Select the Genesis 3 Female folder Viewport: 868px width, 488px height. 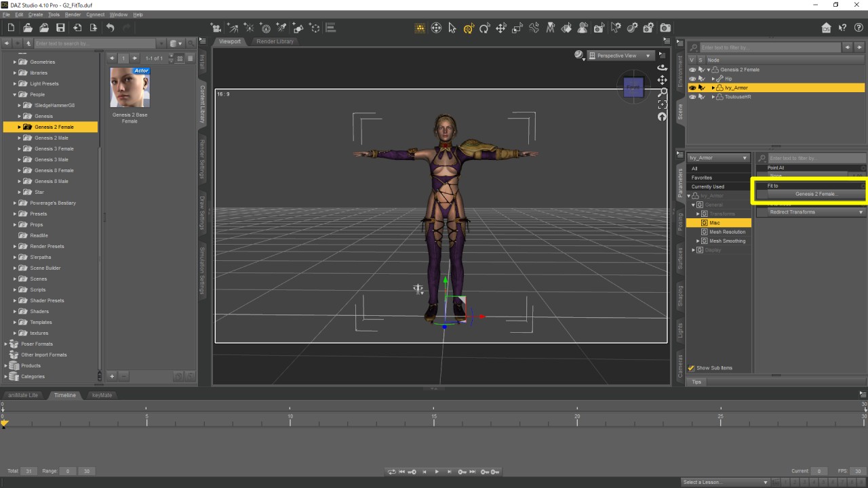coord(54,149)
